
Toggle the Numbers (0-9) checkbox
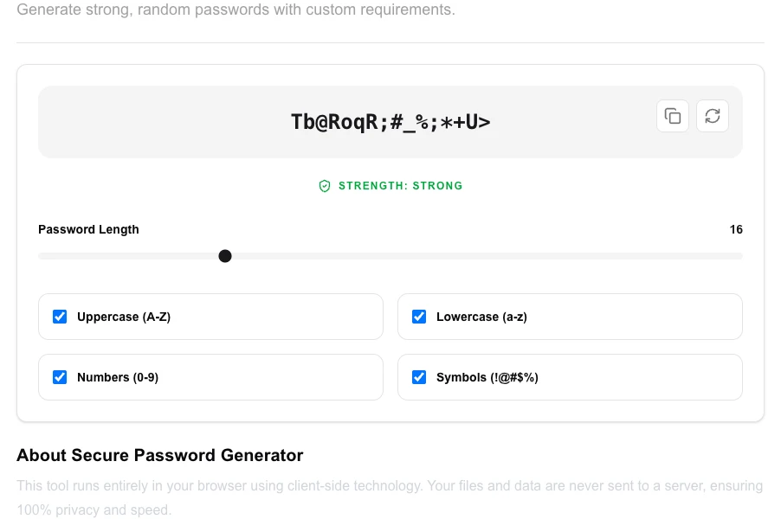click(x=60, y=377)
